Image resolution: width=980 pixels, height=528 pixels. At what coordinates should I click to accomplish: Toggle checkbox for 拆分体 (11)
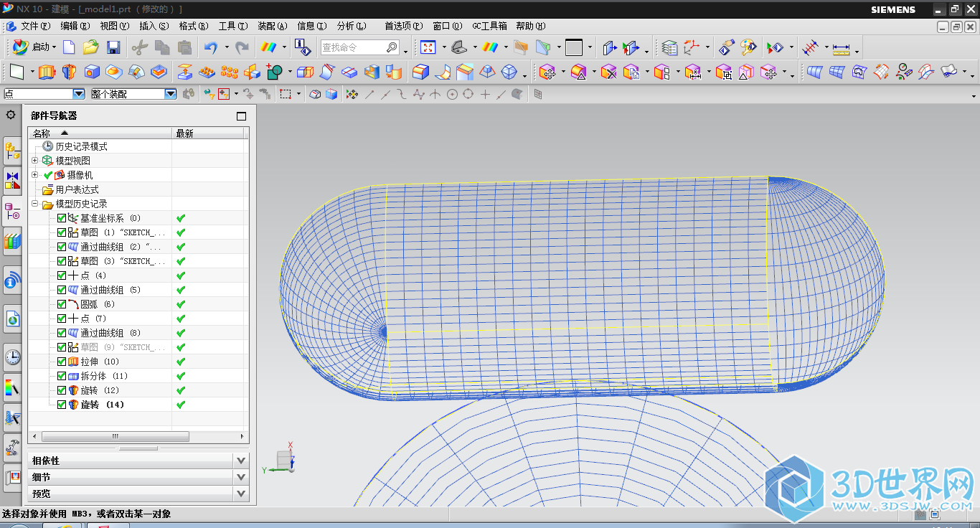pyautogui.click(x=62, y=376)
